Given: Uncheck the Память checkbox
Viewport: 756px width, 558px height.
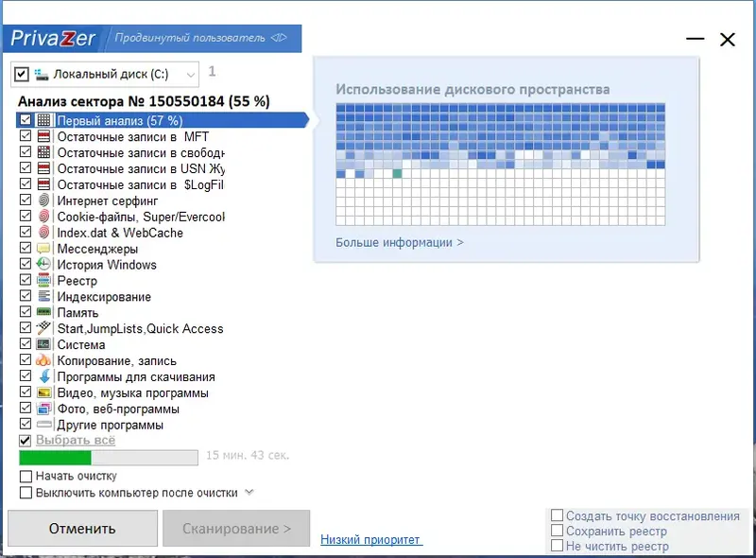Looking at the screenshot, I should (x=26, y=311).
